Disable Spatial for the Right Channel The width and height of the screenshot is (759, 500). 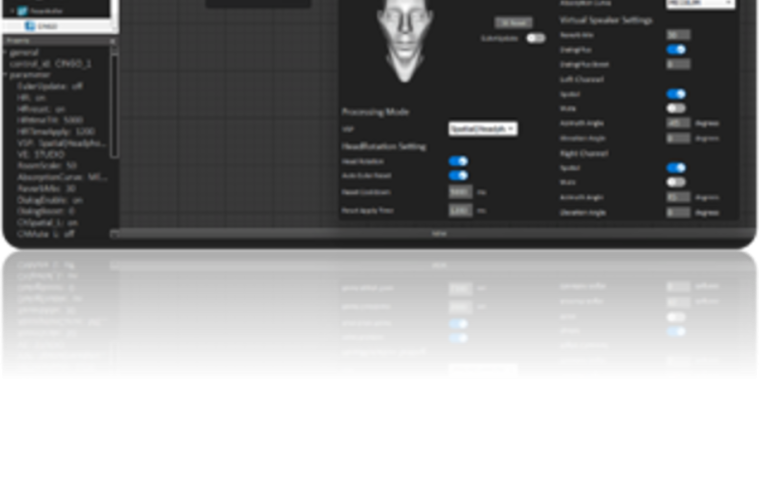click(676, 168)
